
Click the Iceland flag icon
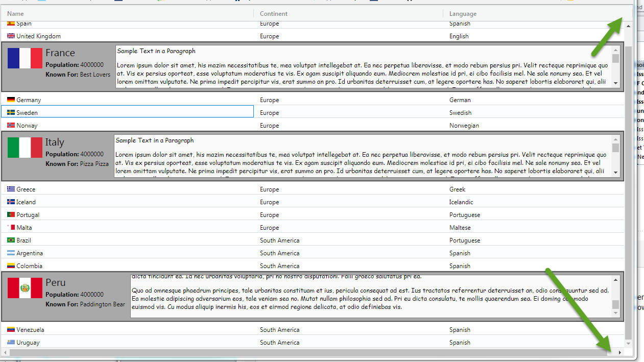[11, 202]
